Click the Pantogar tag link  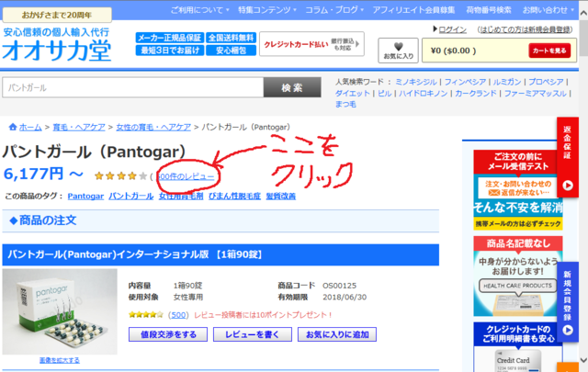coord(85,197)
